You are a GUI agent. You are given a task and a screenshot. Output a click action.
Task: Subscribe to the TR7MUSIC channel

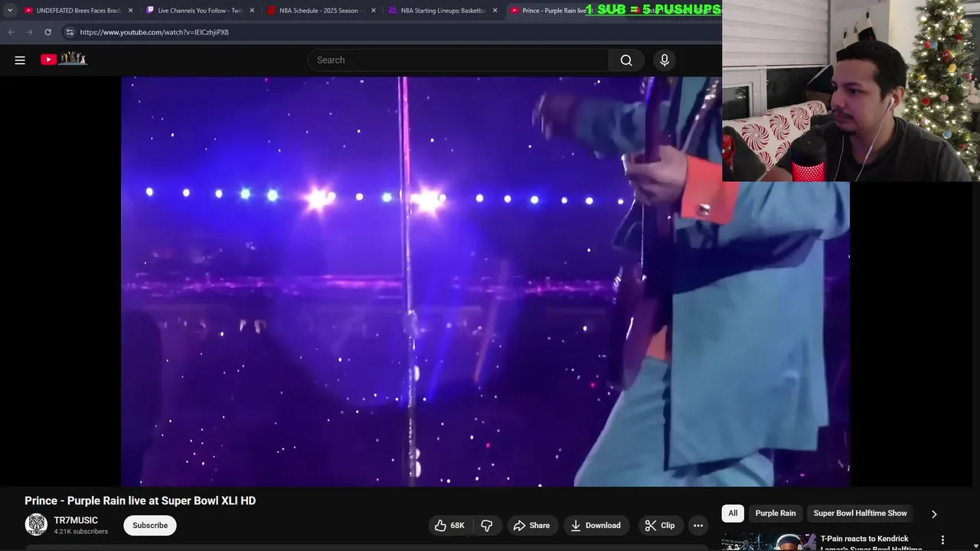[150, 525]
